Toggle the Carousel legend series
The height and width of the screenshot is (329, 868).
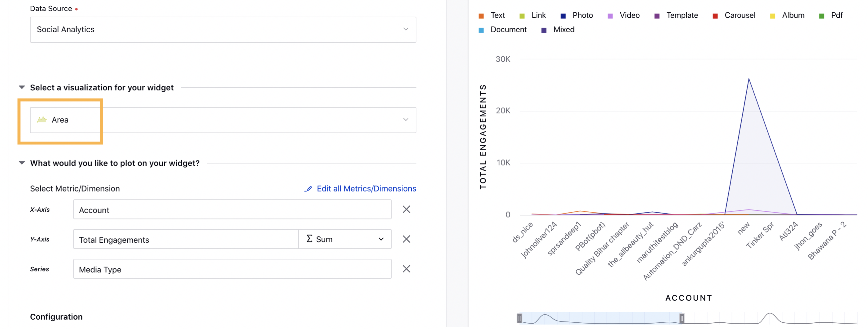point(734,16)
